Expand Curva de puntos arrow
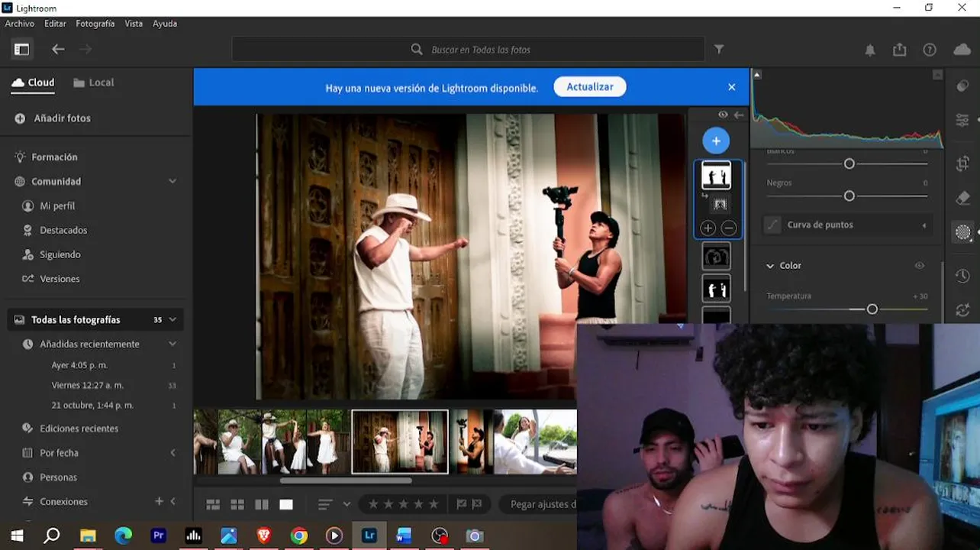 (x=924, y=225)
